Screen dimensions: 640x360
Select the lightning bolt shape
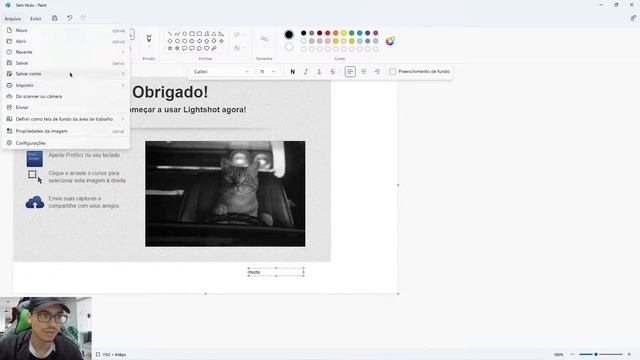(214, 48)
